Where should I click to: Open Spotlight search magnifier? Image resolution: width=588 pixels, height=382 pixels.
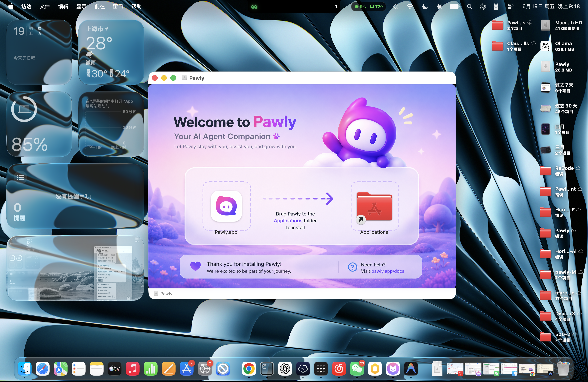[469, 7]
